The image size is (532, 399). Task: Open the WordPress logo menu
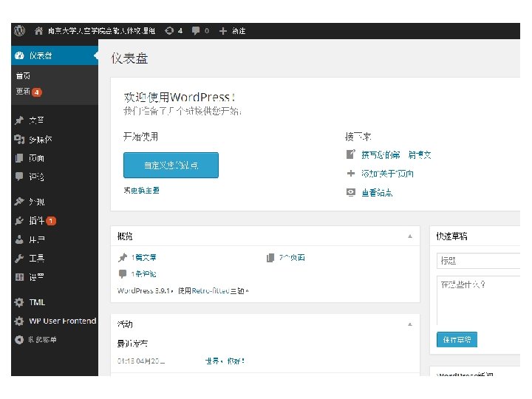coord(20,31)
